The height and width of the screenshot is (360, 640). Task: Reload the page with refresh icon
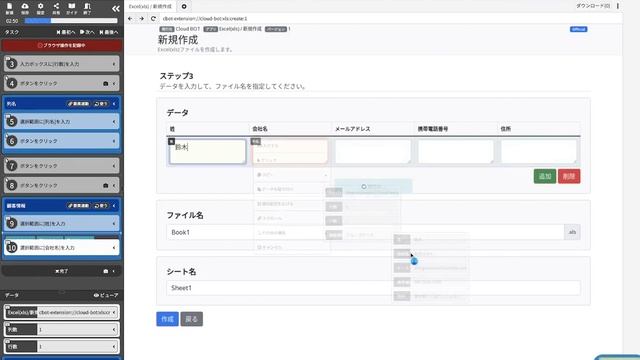[x=153, y=19]
